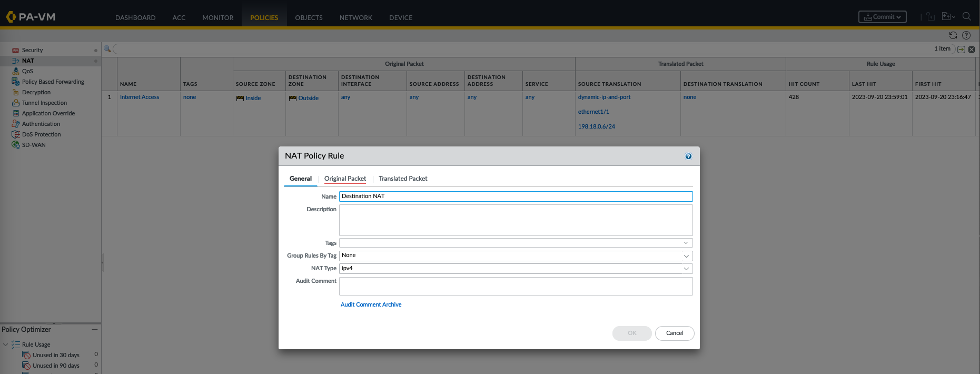Minimize the Policy Optimizer panel

[x=95, y=330]
